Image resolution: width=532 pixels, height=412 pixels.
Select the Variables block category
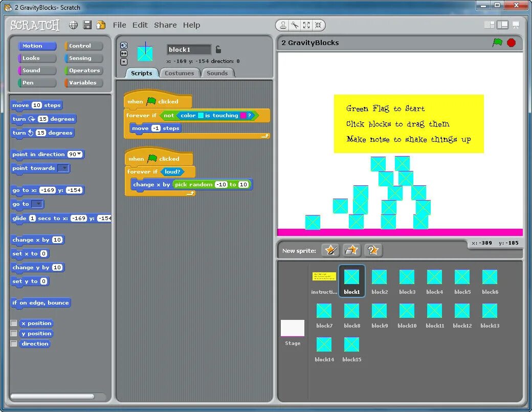pyautogui.click(x=83, y=82)
